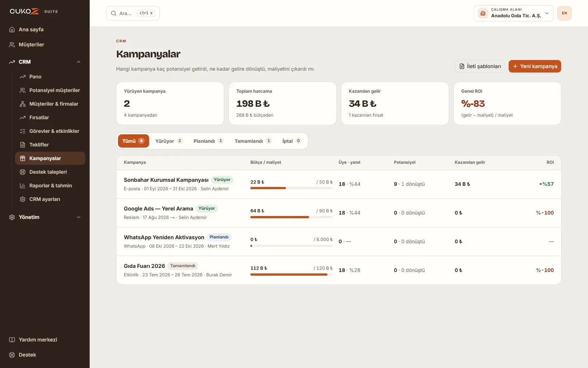Open Ana sayfa home icon
This screenshot has height=368, width=588.
coord(12,29)
